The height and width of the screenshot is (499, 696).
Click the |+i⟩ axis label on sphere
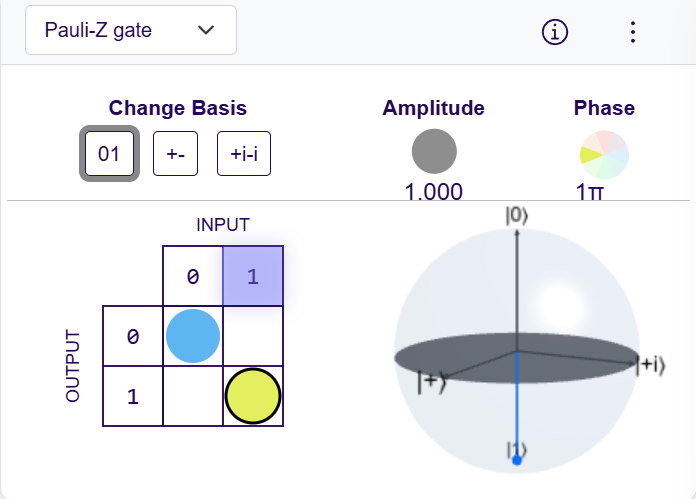coord(651,366)
